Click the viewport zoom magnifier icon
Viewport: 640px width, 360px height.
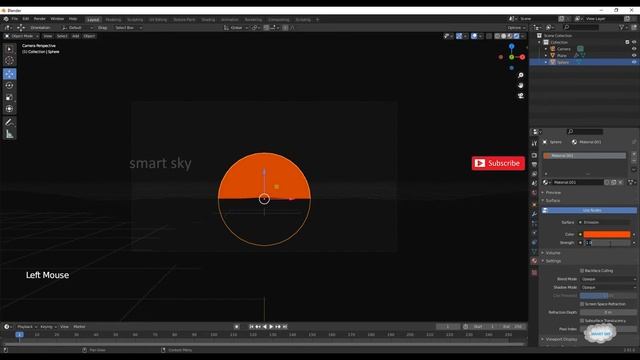pyautogui.click(x=520, y=76)
